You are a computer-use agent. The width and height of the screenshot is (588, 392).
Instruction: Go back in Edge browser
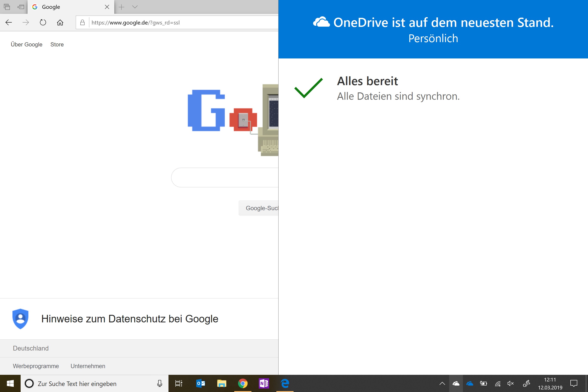[9, 23]
